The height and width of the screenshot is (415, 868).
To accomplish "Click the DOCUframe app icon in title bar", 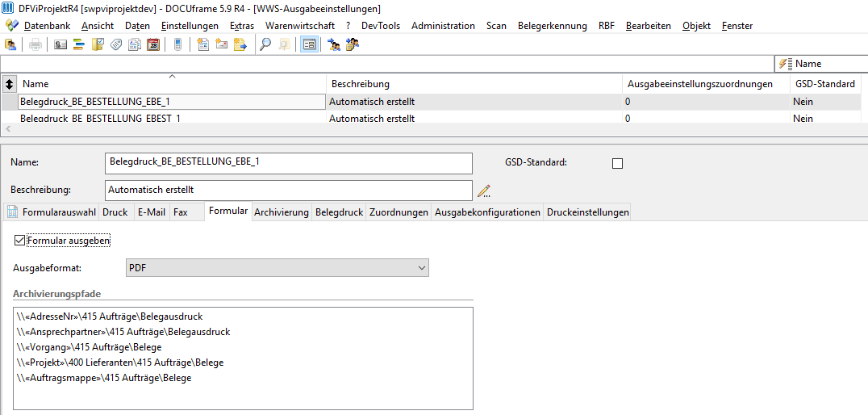I will click(8, 8).
